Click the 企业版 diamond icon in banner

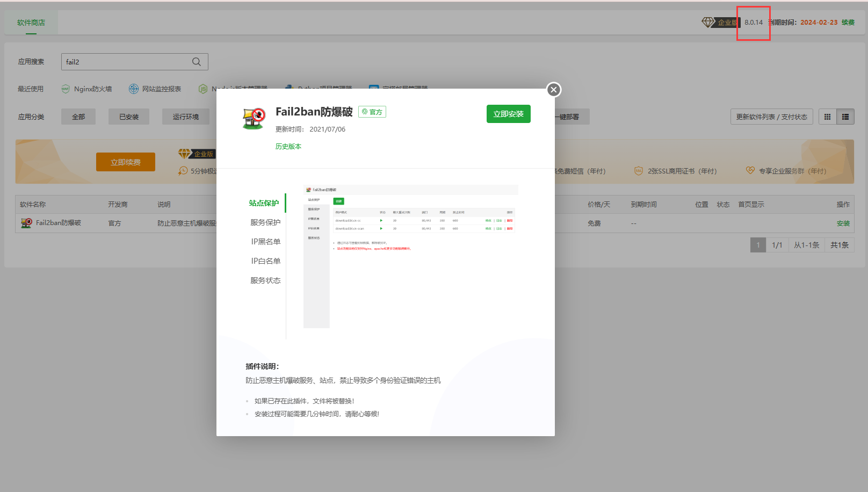pos(185,154)
